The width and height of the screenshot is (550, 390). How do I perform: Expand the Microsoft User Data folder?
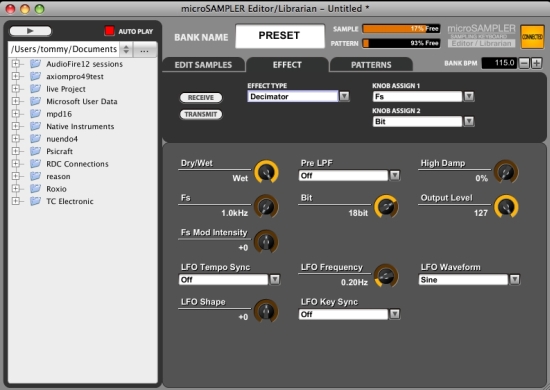[x=15, y=101]
